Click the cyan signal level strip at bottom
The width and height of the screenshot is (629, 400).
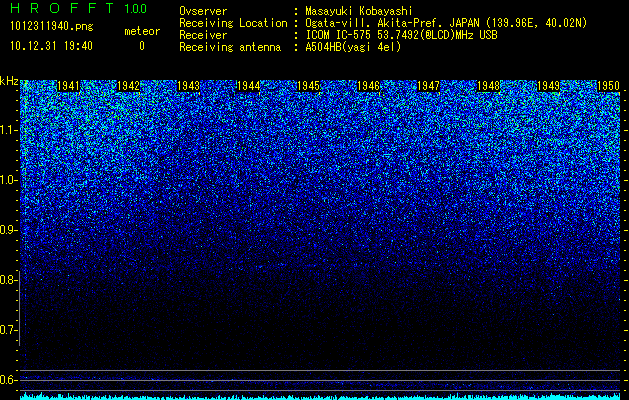click(320, 396)
